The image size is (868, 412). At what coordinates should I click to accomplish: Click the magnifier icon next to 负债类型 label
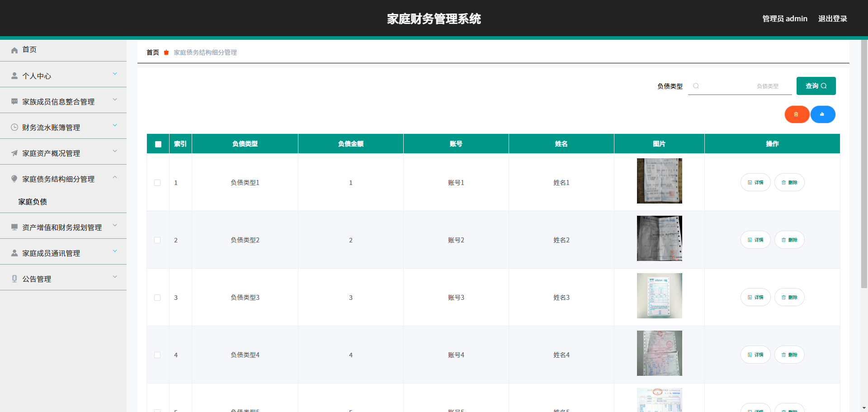click(697, 86)
